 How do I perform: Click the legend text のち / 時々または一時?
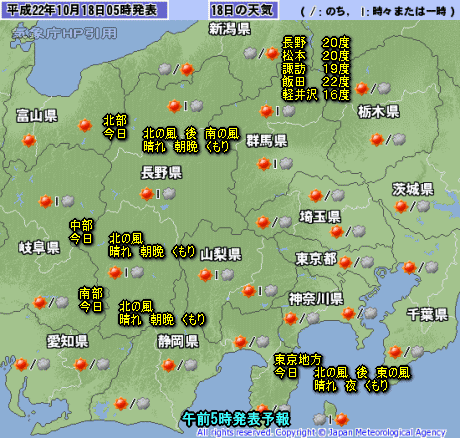point(378,12)
